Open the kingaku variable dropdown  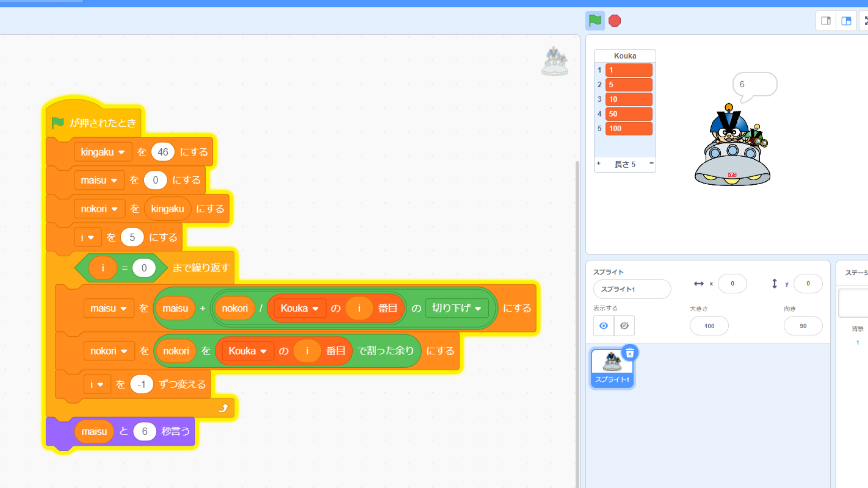(103, 152)
